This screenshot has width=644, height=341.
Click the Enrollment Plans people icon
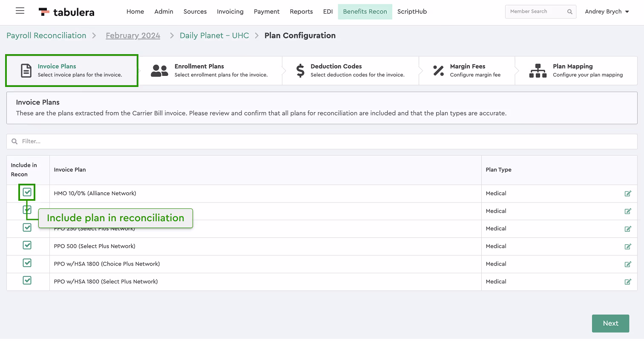(159, 71)
